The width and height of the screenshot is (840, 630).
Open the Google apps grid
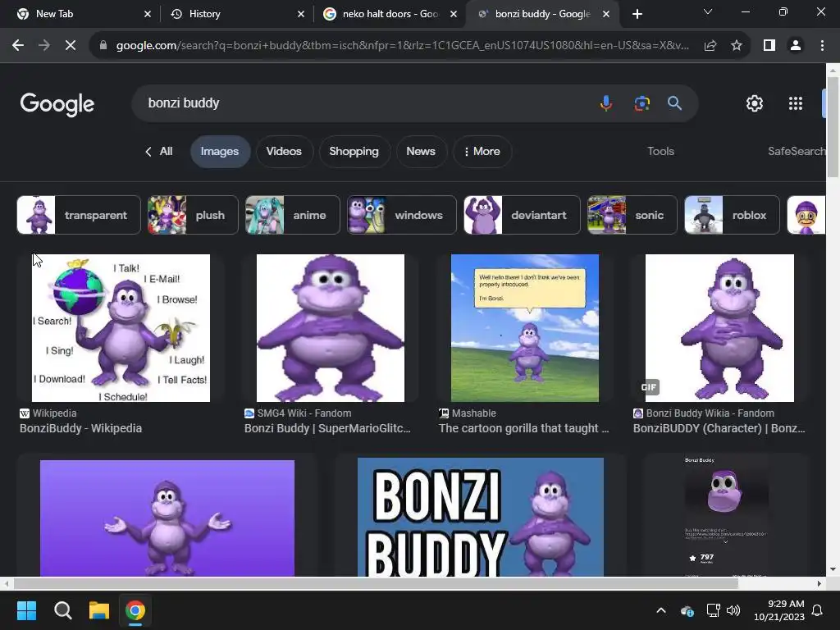(796, 103)
